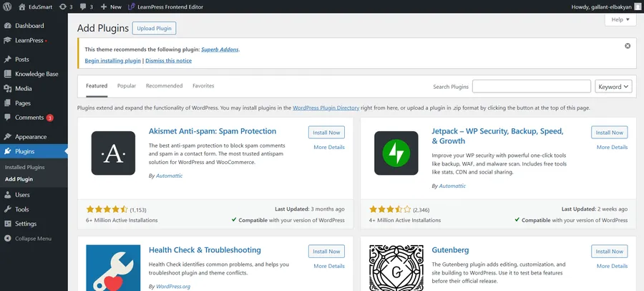Open Akismet Anti-spam: Spam Protection title
Viewport: 644px width, 291px height.
pos(213,131)
